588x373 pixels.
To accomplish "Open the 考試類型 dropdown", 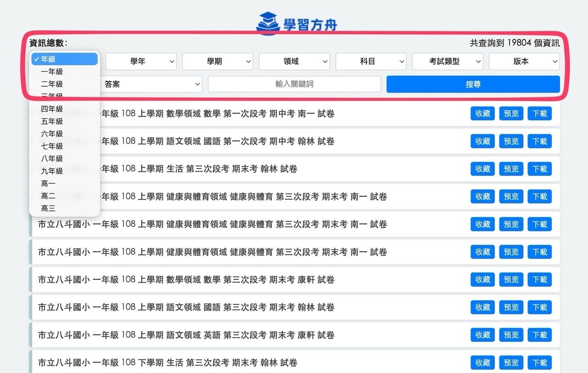I will tap(447, 61).
